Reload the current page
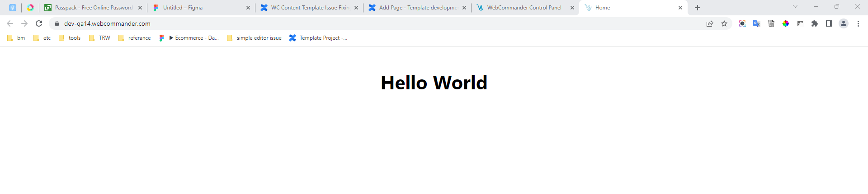This screenshot has height=194, width=868. click(39, 23)
